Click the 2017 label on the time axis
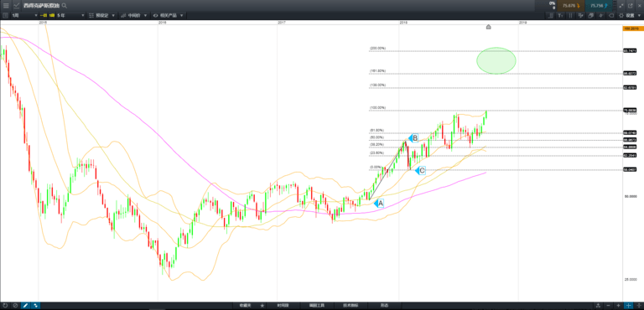644x310 pixels. (x=282, y=23)
